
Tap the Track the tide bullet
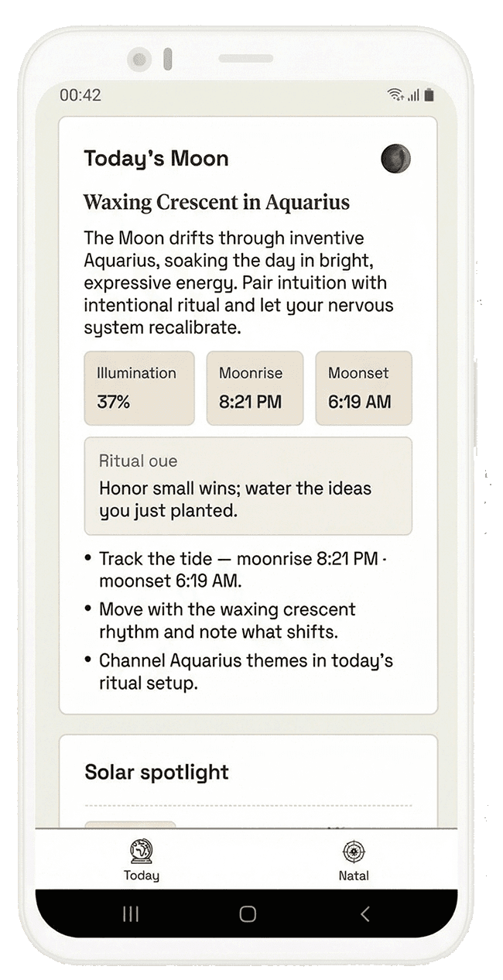pos(241,569)
